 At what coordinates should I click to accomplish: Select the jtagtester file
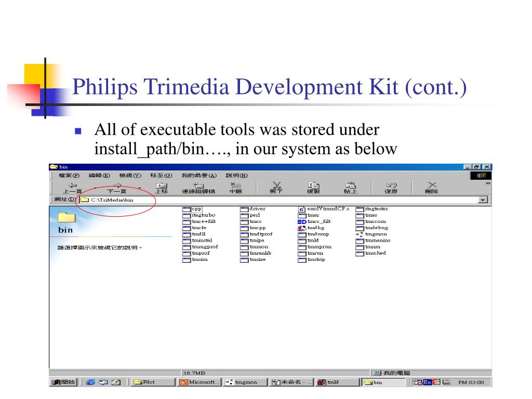(x=372, y=209)
